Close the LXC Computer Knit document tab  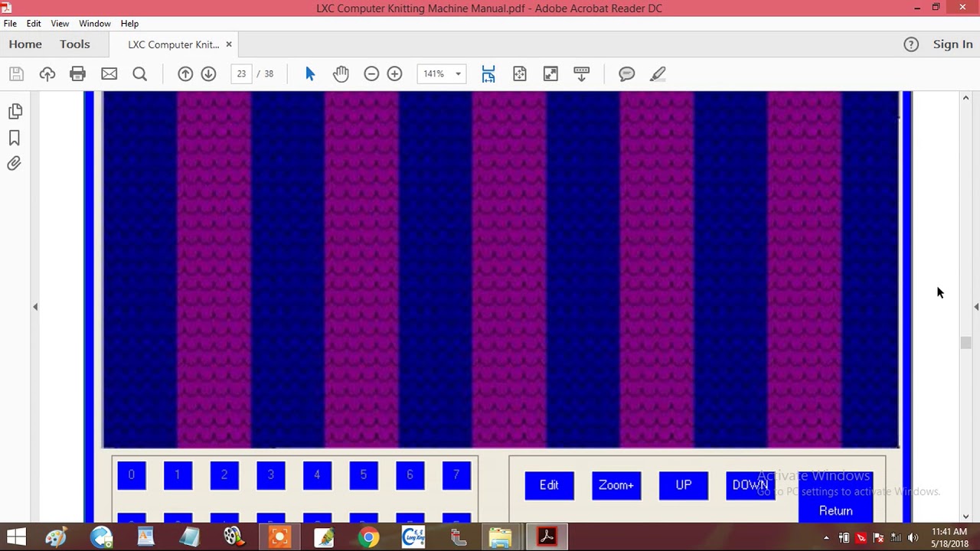229,44
